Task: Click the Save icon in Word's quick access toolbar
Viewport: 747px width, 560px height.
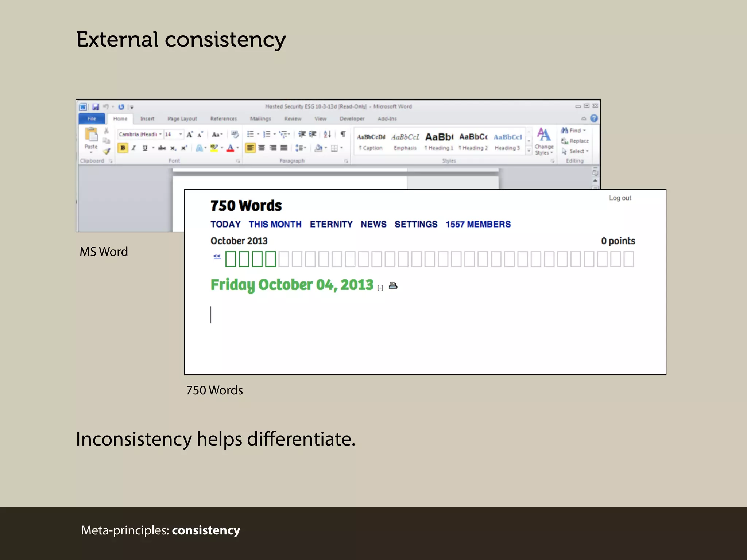Action: (96, 107)
